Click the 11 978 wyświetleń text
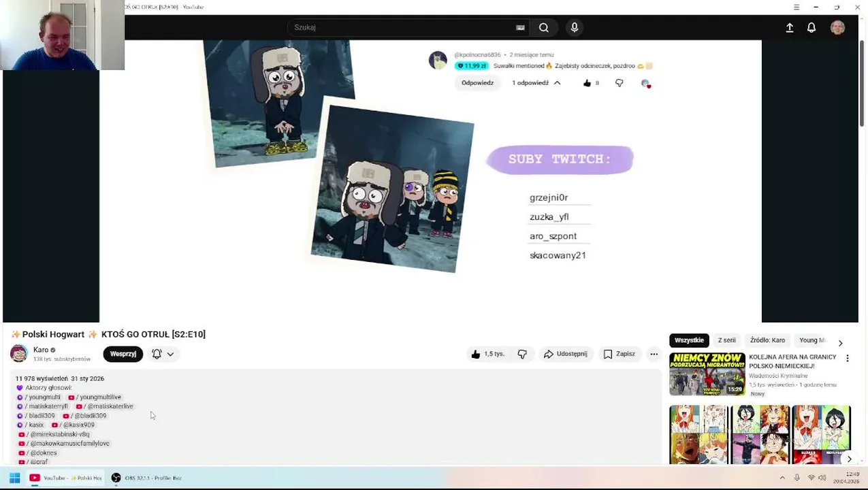Screen dimensions: 868x490 (x=42, y=378)
